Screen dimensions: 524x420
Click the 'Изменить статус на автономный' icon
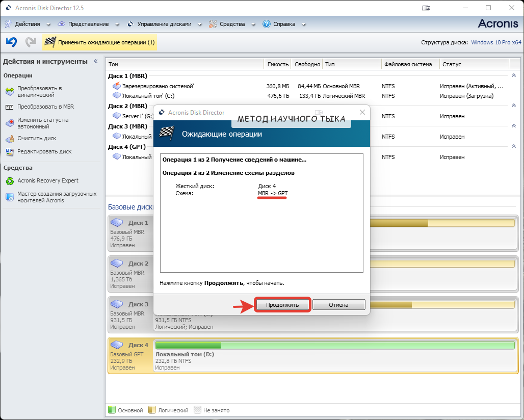coord(10,123)
